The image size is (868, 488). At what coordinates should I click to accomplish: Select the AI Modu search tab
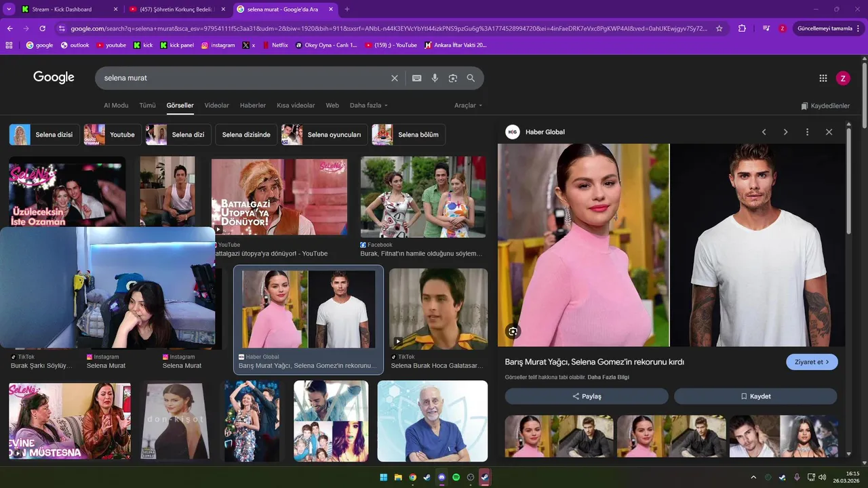(x=116, y=106)
